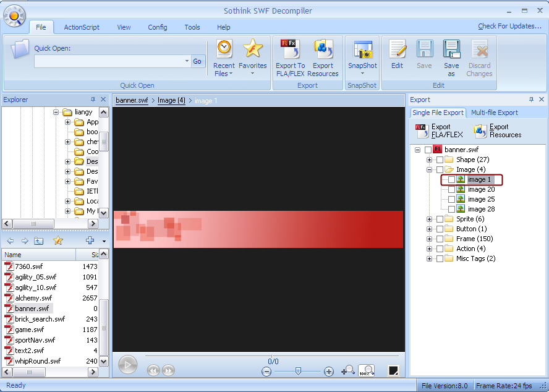Enable the Sprite (6) checkbox
This screenshot has height=392, width=549.
[x=440, y=219]
